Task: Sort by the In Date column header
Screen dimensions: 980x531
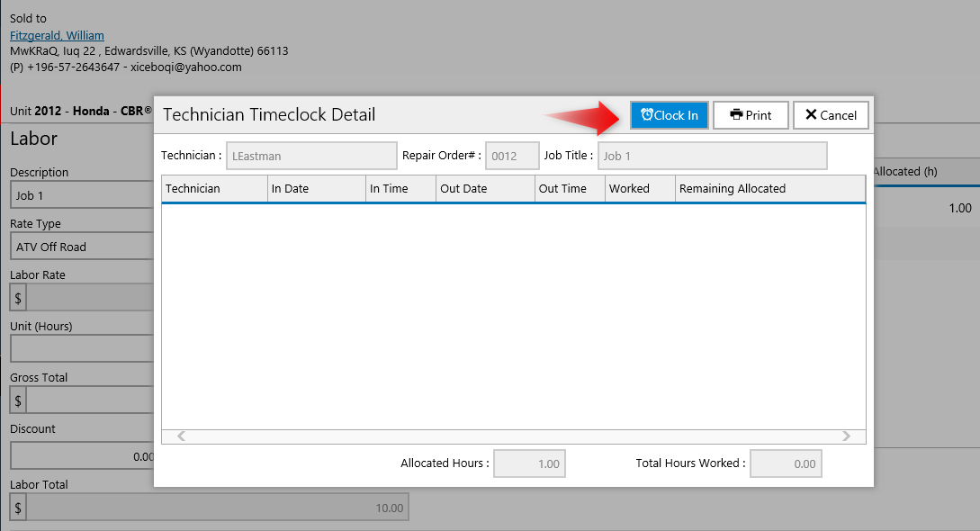Action: (316, 189)
